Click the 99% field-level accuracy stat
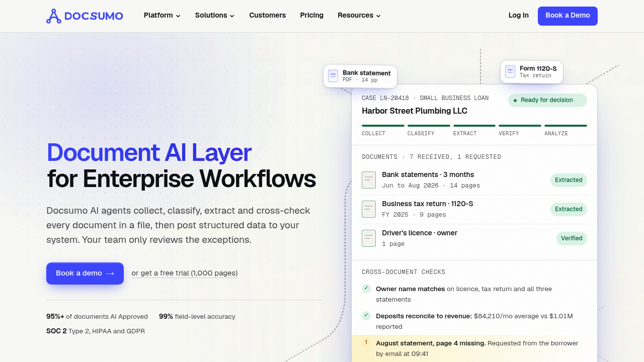The image size is (644, 362). (197, 317)
